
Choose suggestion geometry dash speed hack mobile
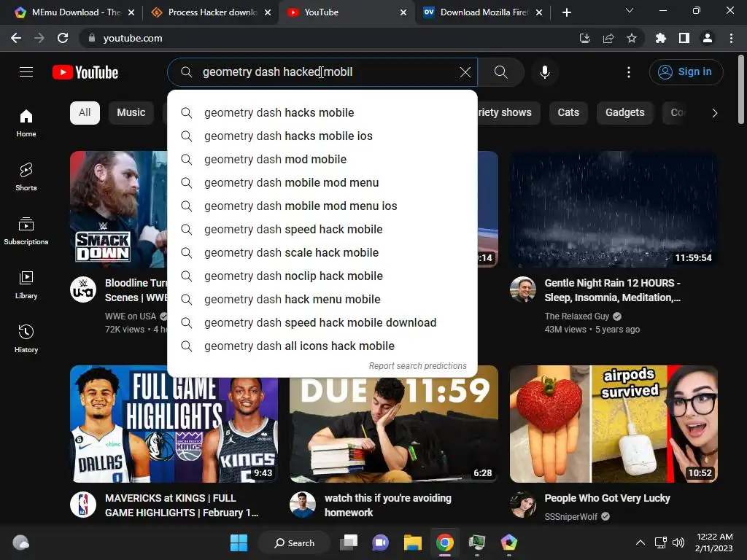322,230
